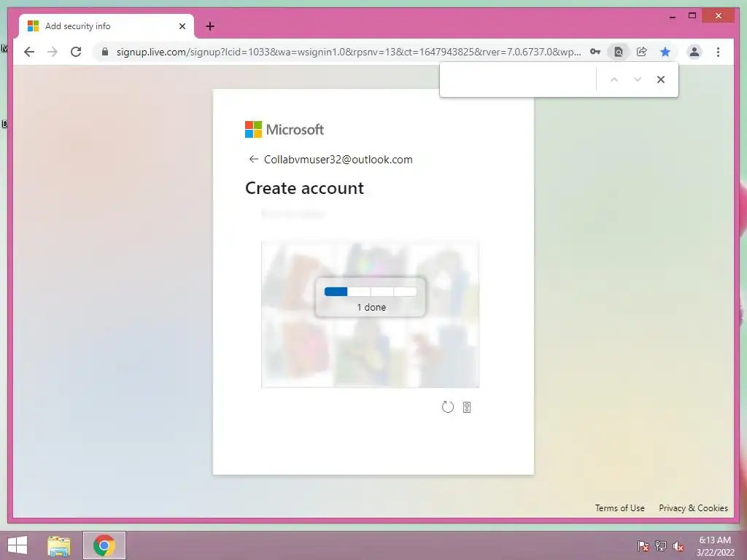Focus the find bar text field
This screenshot has height=560, width=747.
(x=519, y=79)
